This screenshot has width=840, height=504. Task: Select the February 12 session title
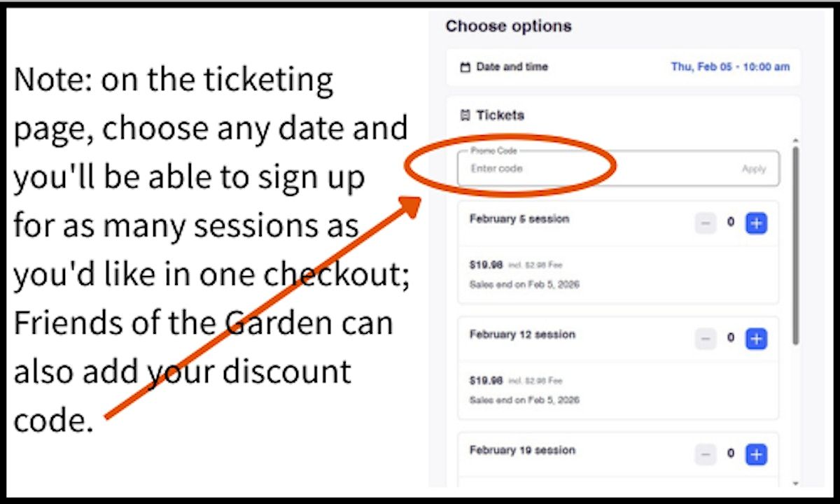[x=522, y=335]
